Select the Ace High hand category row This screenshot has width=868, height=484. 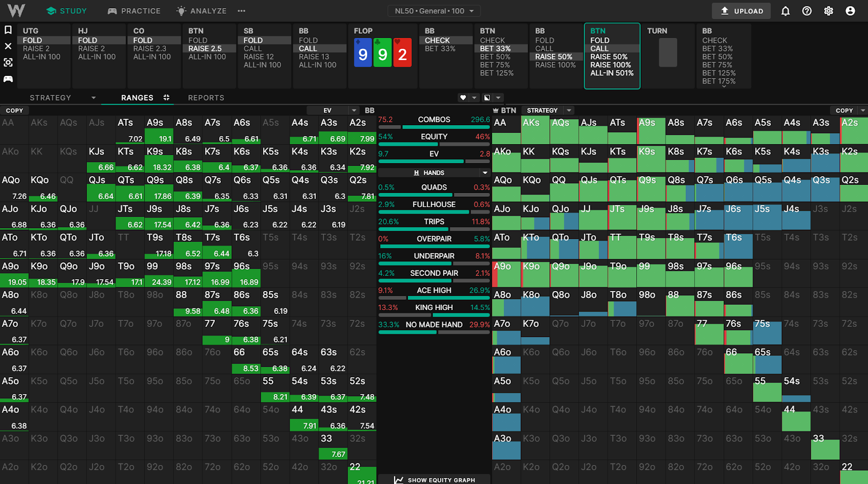click(x=434, y=293)
